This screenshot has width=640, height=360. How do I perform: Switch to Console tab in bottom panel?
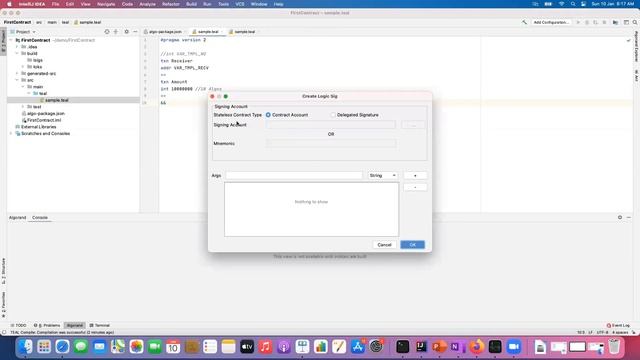point(40,218)
